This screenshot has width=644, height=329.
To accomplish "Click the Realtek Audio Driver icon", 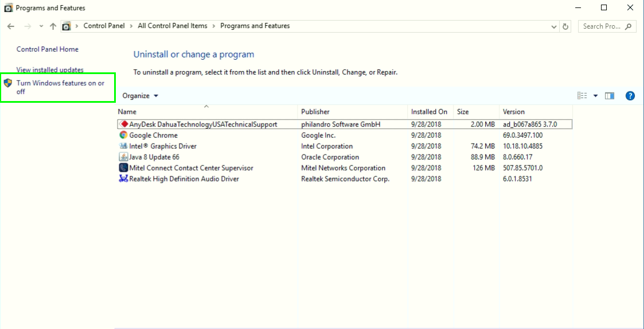I will point(123,179).
